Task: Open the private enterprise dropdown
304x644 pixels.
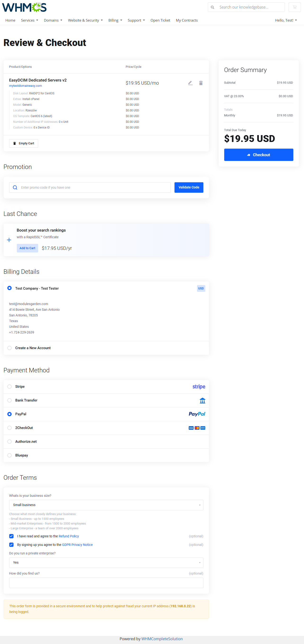Action: (x=106, y=563)
